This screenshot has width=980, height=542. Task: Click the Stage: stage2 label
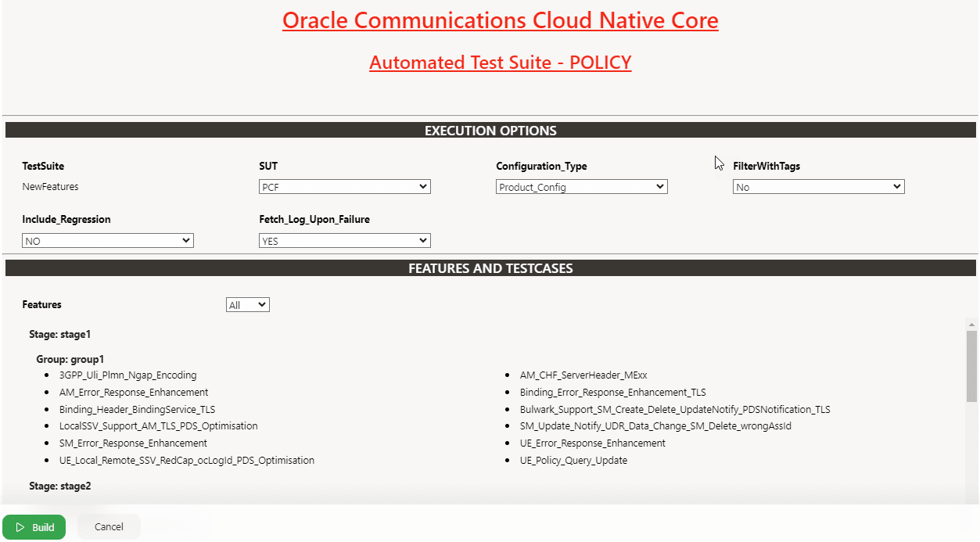tap(60, 486)
